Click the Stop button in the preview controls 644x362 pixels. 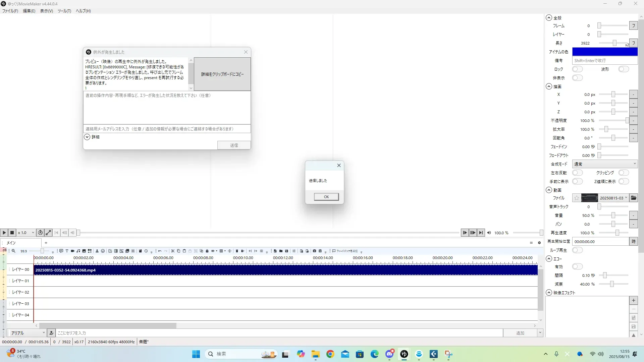(12, 233)
